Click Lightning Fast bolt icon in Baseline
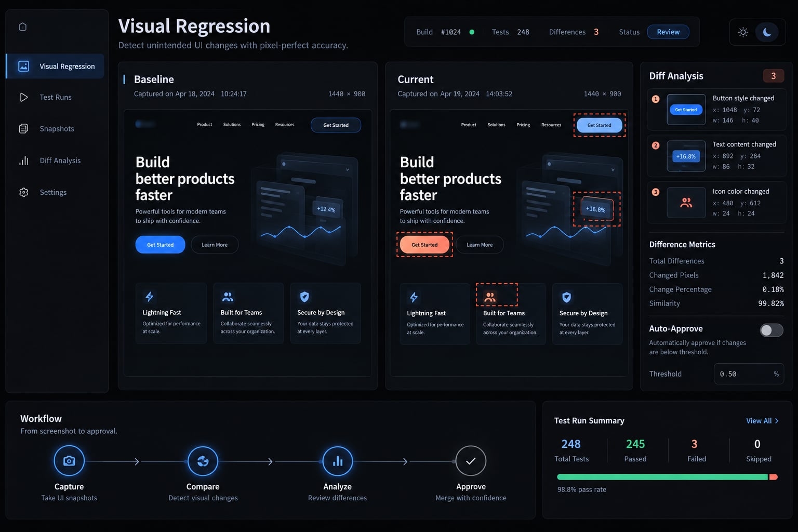Image resolution: width=798 pixels, height=532 pixels. (149, 297)
